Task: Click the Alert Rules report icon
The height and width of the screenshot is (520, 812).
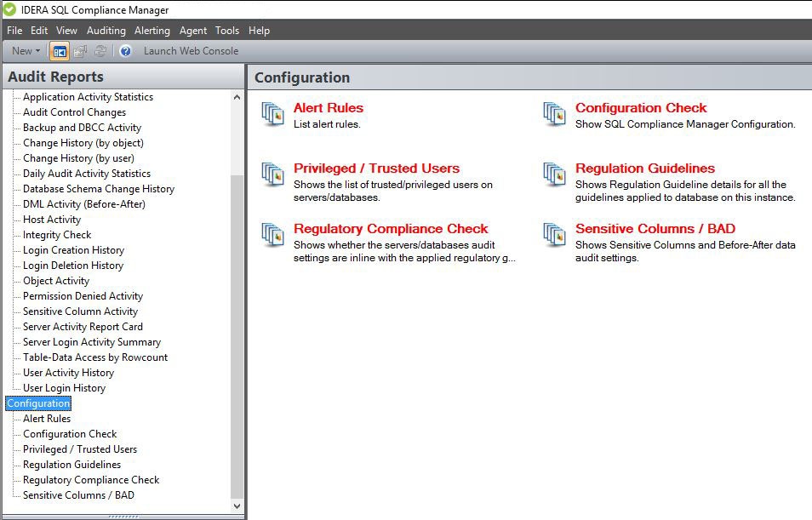Action: pos(273,114)
